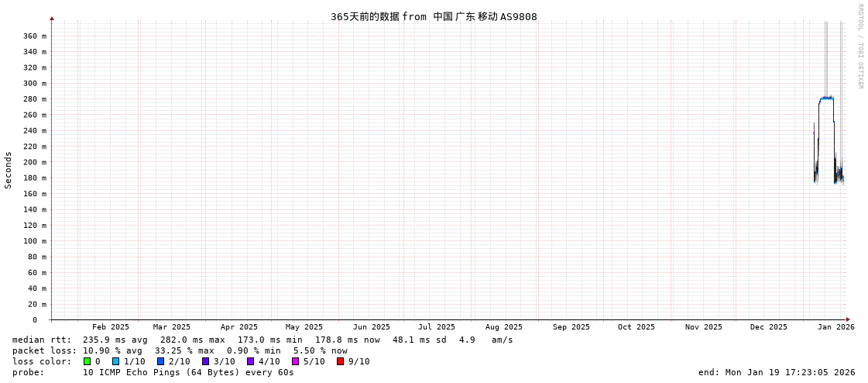
Task: Click the green 0 loss color swatch
Action: click(x=87, y=361)
